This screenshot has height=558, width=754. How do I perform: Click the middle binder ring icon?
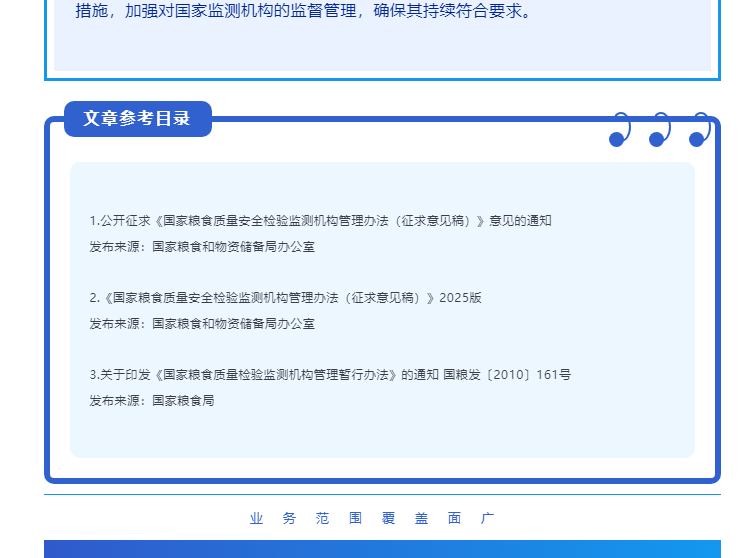[659, 130]
